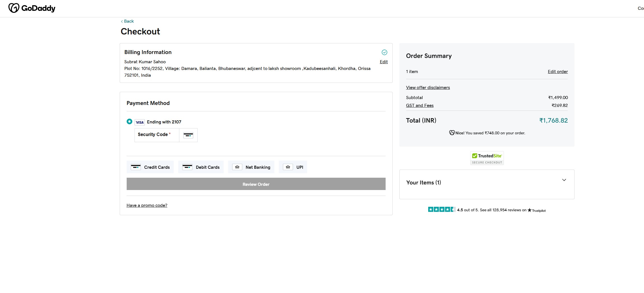Select the Visa ending with 2107 radio button
644x293 pixels.
tap(129, 121)
